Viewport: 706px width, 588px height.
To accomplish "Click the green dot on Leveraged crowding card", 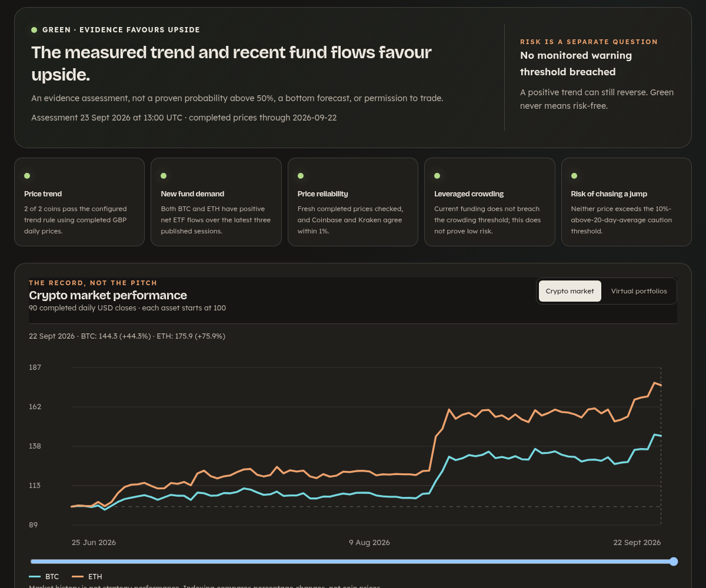I will click(x=437, y=176).
